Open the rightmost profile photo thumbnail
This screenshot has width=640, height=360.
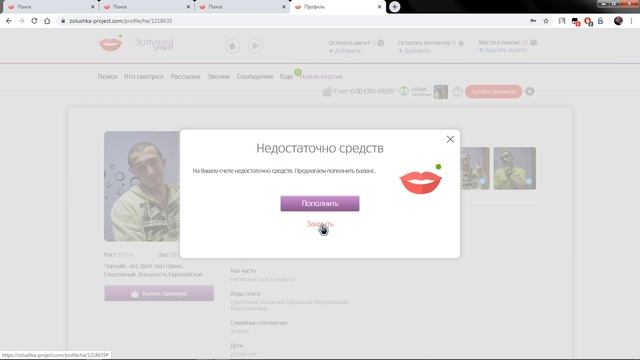coord(514,168)
